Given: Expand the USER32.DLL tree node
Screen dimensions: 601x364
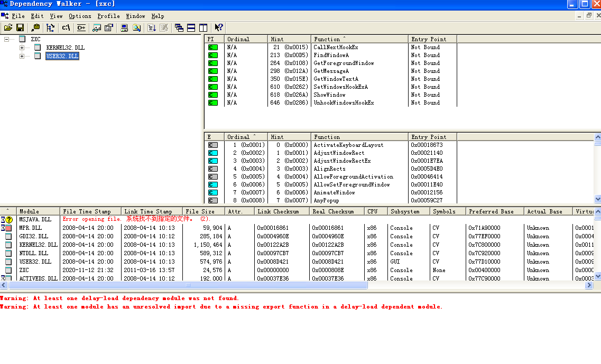Looking at the screenshot, I should [22, 56].
